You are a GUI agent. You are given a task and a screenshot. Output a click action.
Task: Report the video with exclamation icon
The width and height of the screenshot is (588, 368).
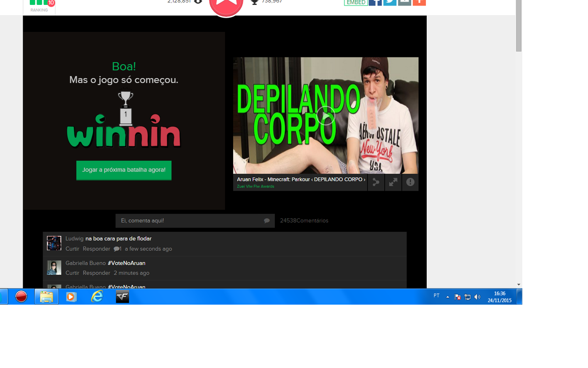pyautogui.click(x=410, y=183)
